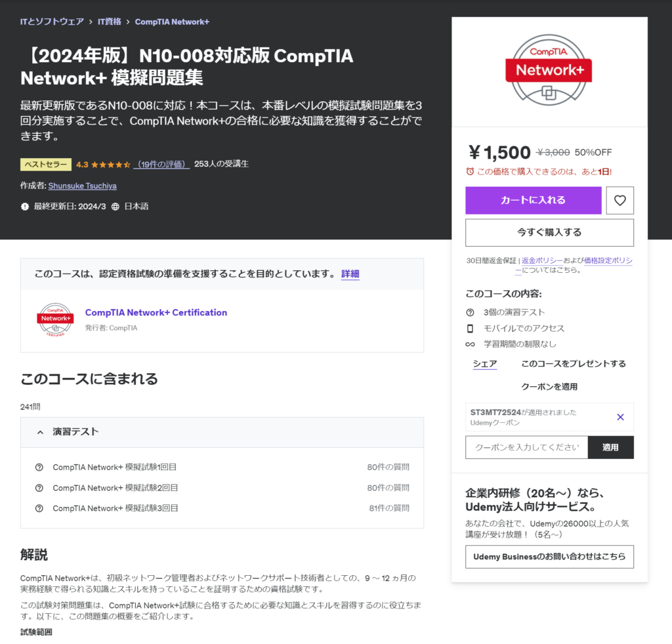Open Udemy Businessのお問い合わせはこちら button
The image size is (672, 644).
pos(549,557)
